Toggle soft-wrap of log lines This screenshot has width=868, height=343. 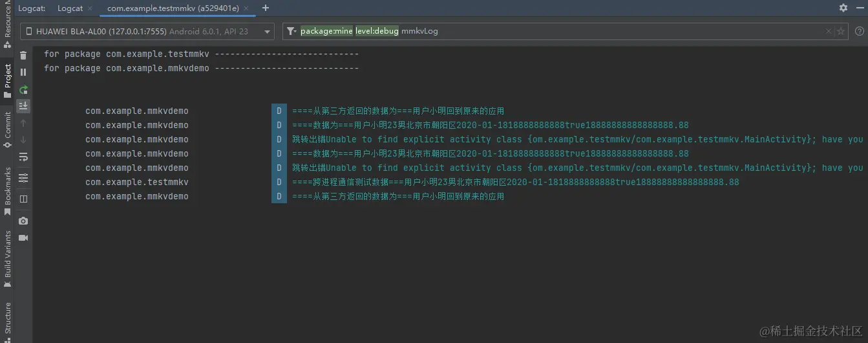[x=23, y=157]
